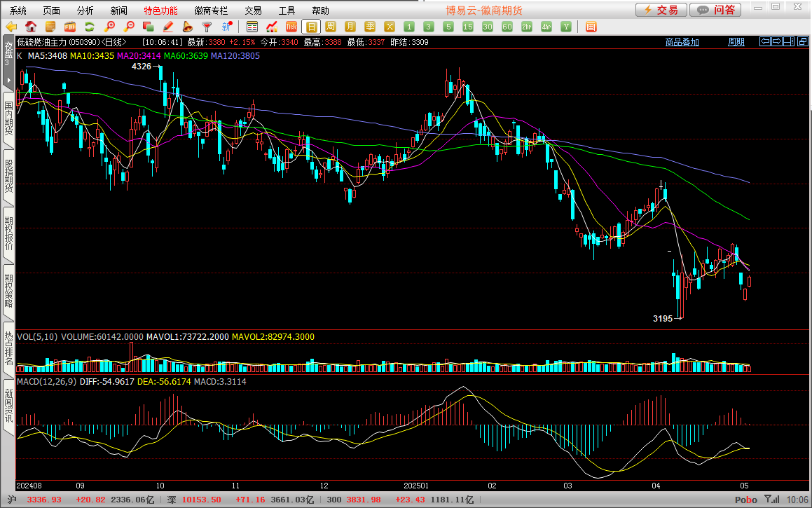Click next contract right arrow icon

(x=777, y=41)
